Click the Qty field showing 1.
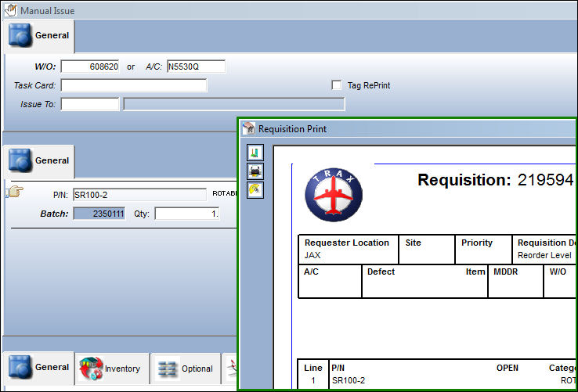The image size is (578, 392). 187,214
